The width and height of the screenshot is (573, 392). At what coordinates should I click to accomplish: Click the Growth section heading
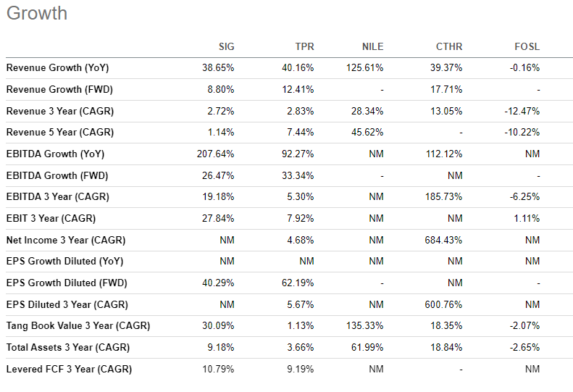click(36, 13)
